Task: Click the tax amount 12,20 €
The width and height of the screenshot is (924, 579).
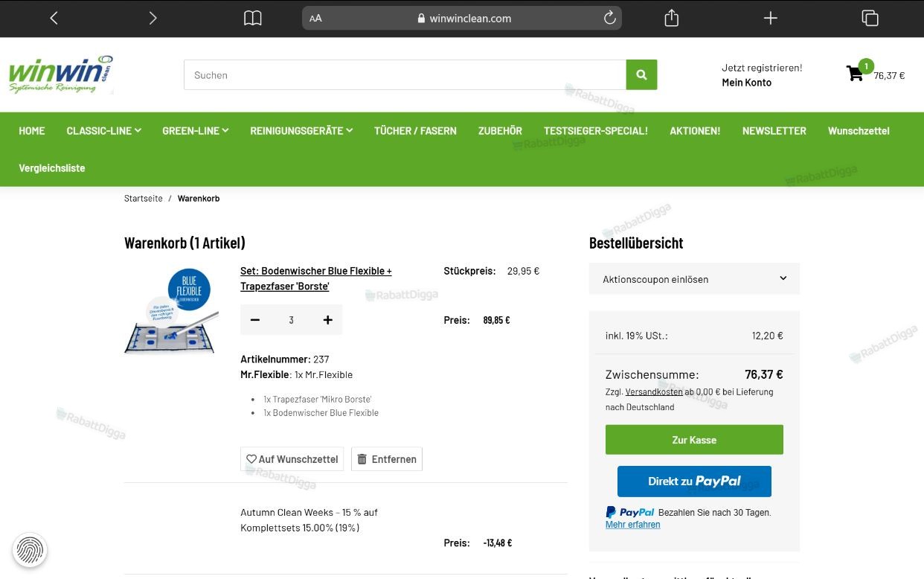Action: (768, 336)
